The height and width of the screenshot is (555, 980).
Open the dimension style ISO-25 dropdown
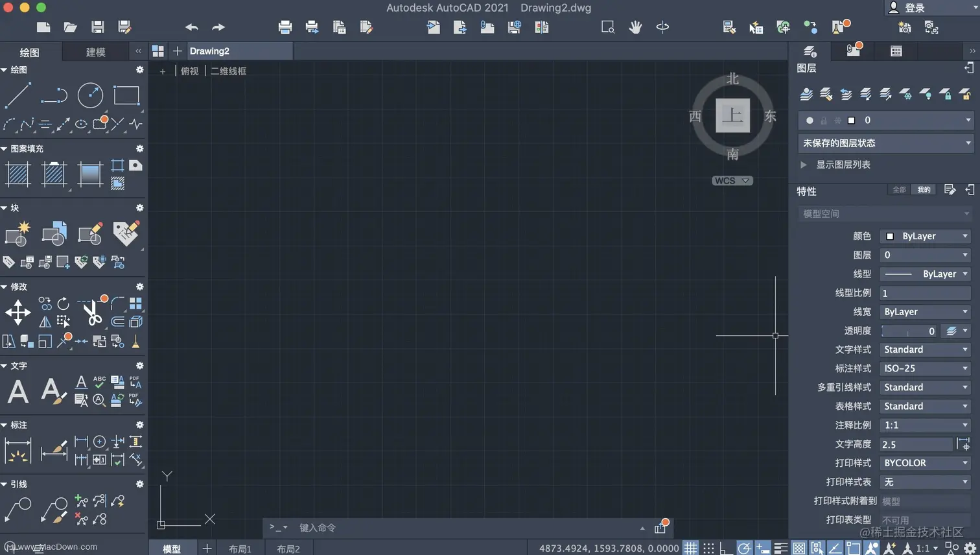tap(925, 368)
